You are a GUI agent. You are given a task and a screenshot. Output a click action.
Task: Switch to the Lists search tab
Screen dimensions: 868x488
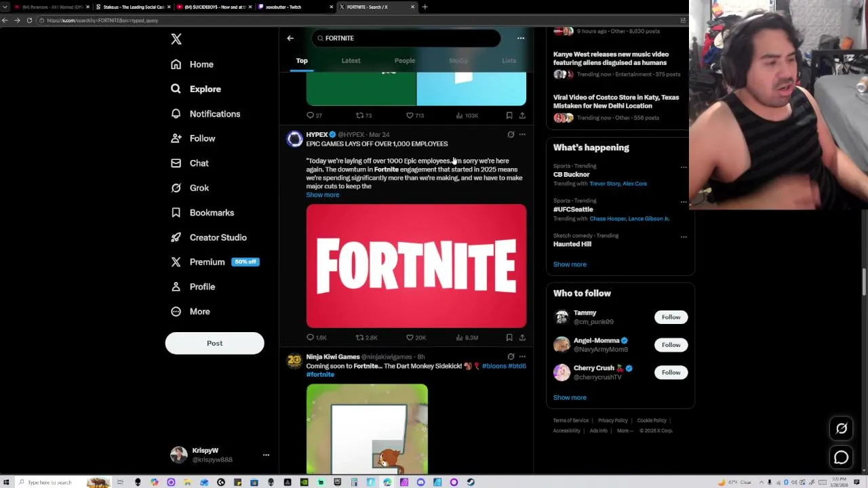coord(509,61)
